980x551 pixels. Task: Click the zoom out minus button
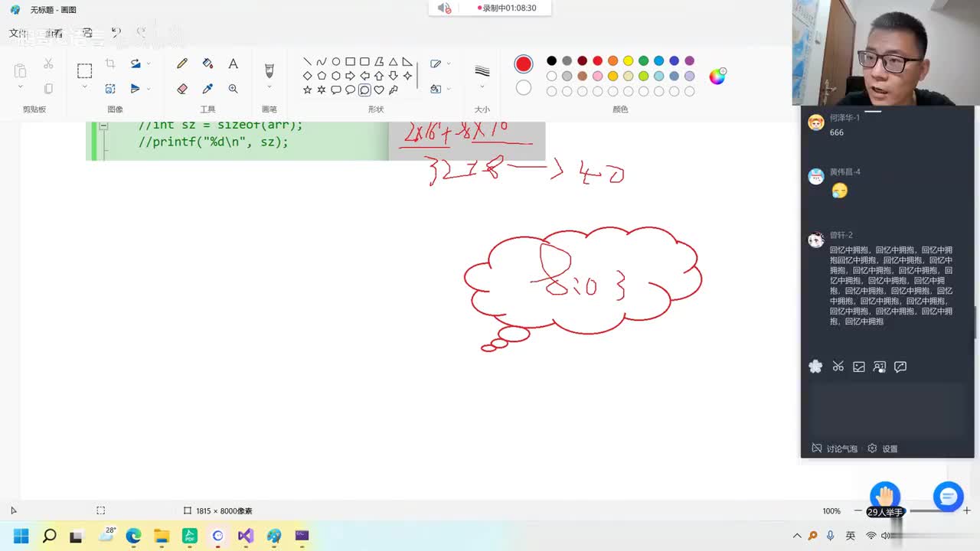pos(857,510)
